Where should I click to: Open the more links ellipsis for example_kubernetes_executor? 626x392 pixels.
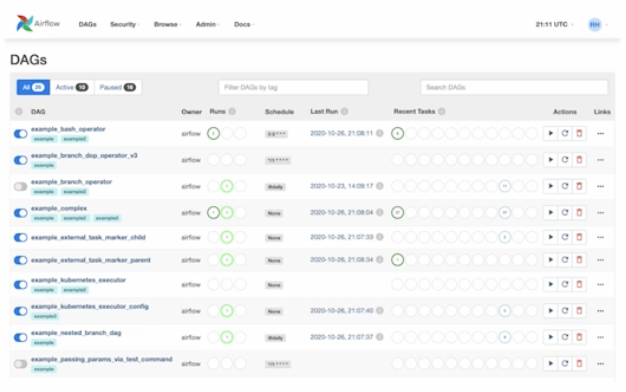(600, 285)
